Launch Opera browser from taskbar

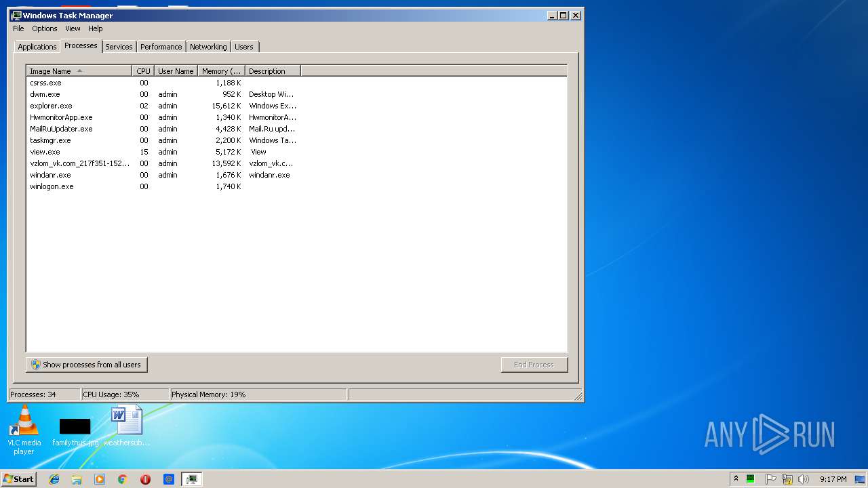pos(145,479)
